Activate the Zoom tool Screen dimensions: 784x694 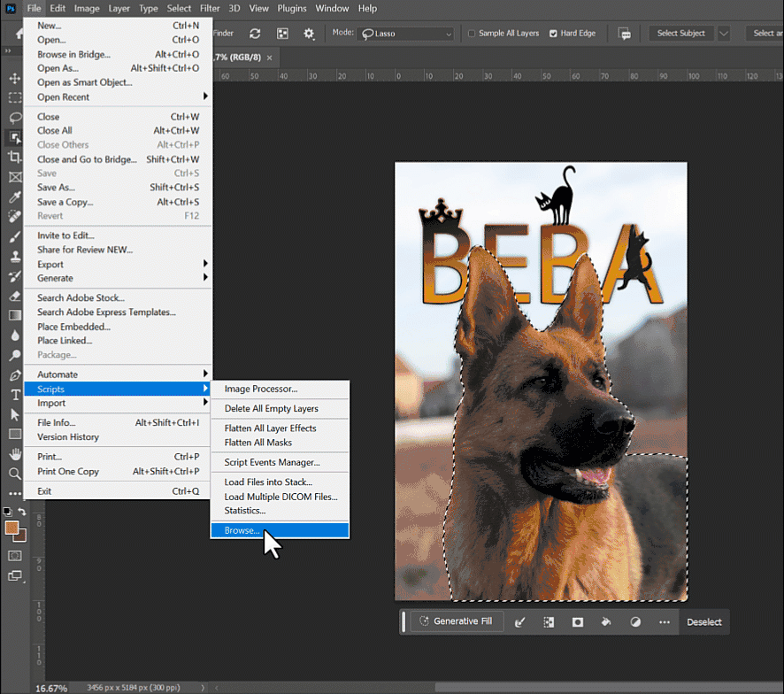click(x=13, y=473)
